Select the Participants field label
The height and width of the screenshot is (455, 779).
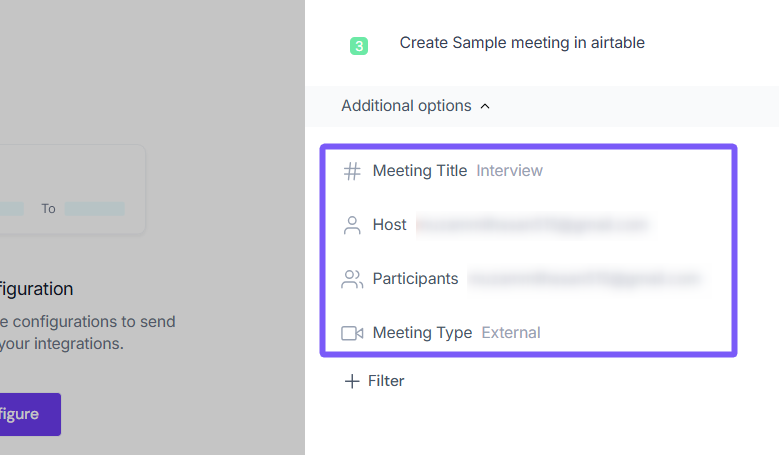point(415,279)
